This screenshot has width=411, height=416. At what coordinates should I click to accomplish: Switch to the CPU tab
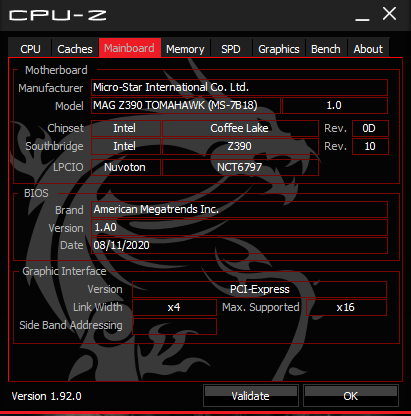[x=30, y=49]
